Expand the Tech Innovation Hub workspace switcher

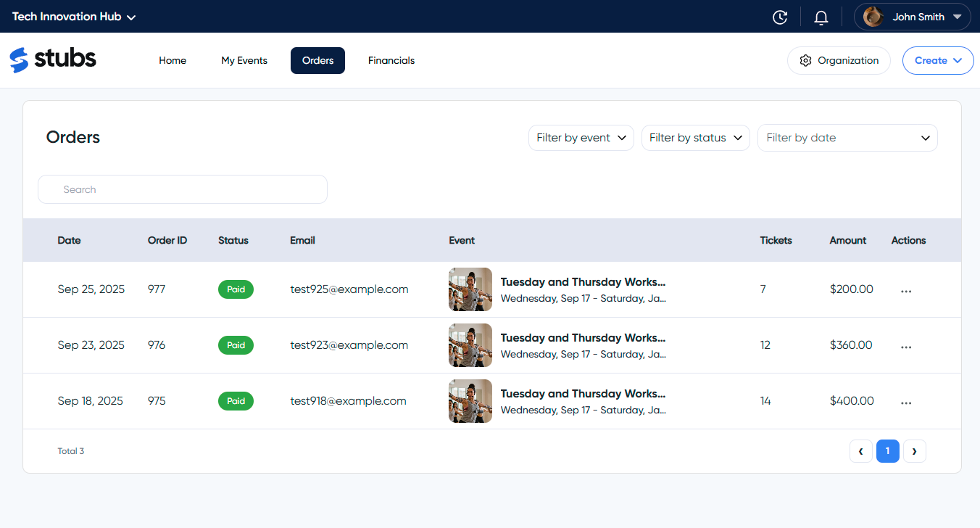(x=73, y=16)
